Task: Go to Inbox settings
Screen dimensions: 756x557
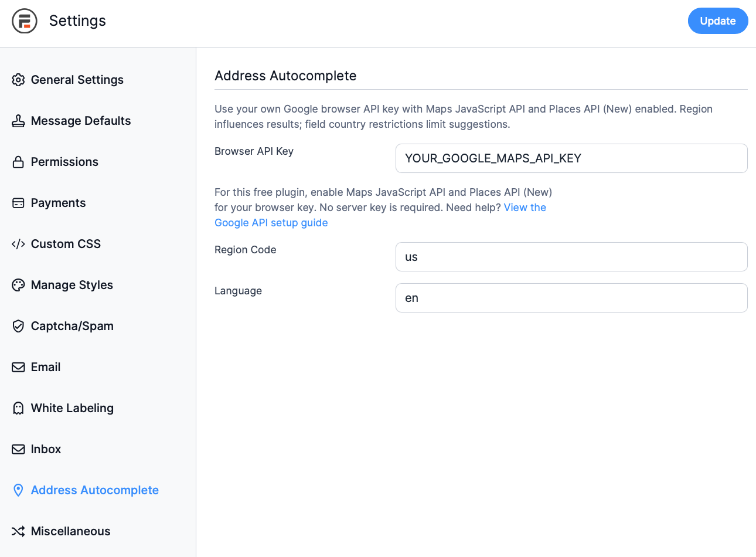Action: (46, 449)
